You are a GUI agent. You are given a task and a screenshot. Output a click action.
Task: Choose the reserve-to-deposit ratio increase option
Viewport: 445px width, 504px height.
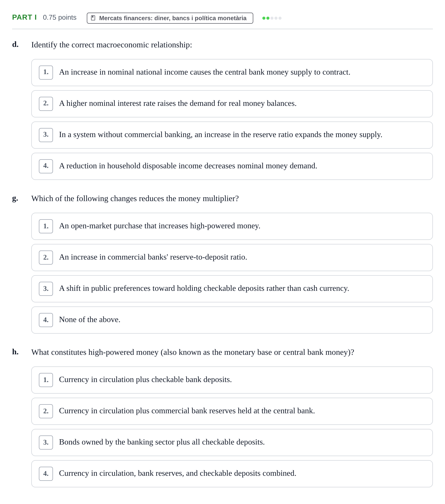(x=232, y=258)
